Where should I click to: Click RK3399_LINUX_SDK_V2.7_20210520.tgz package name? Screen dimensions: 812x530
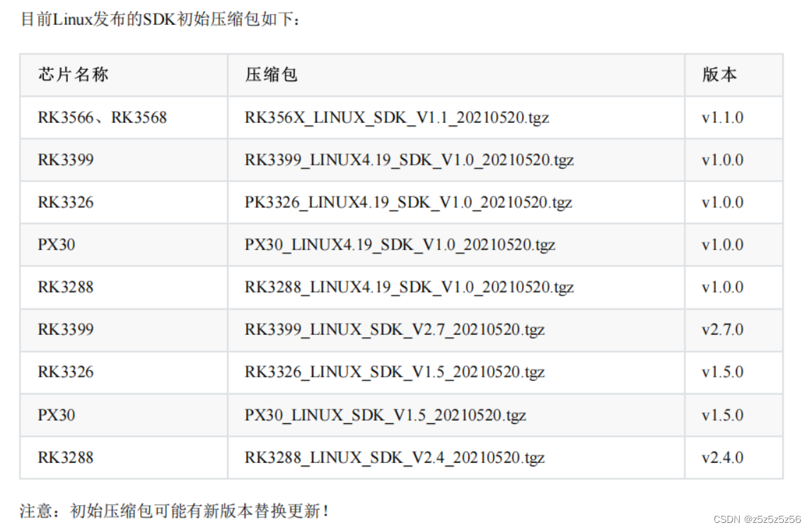[x=395, y=329]
